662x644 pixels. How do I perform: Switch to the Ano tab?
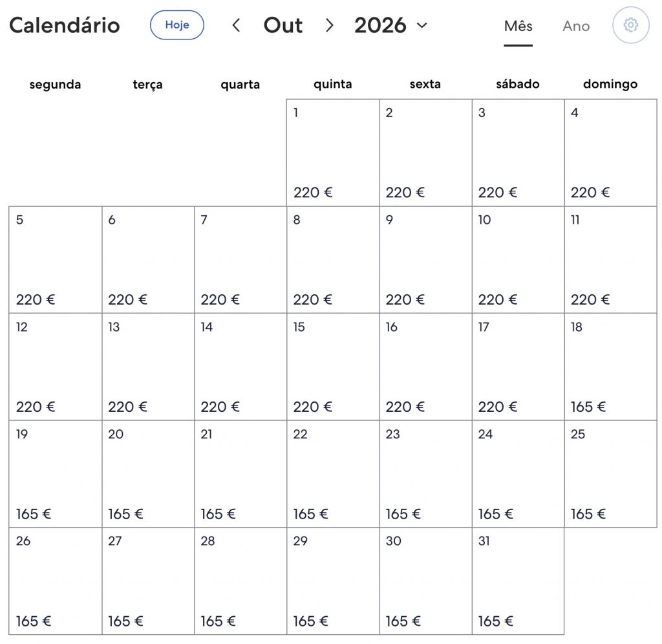tap(576, 26)
